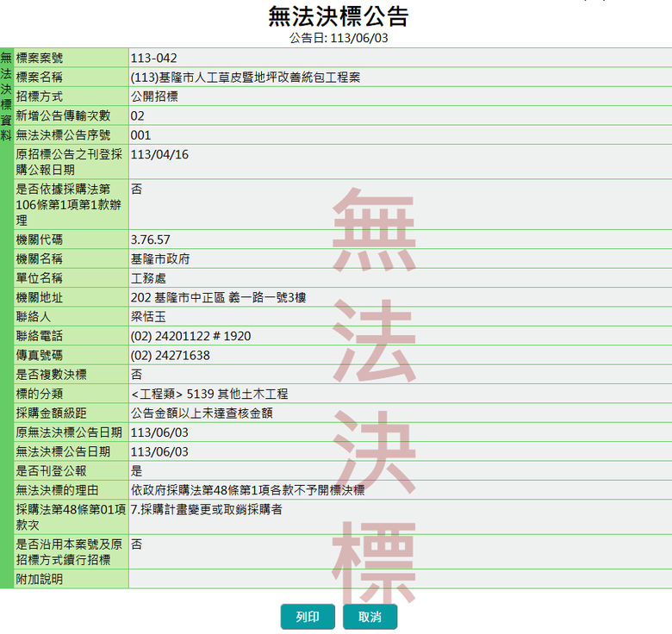Select phone number (02) 24201122 # 1920
Screen dimensions: 672x634
coord(190,336)
